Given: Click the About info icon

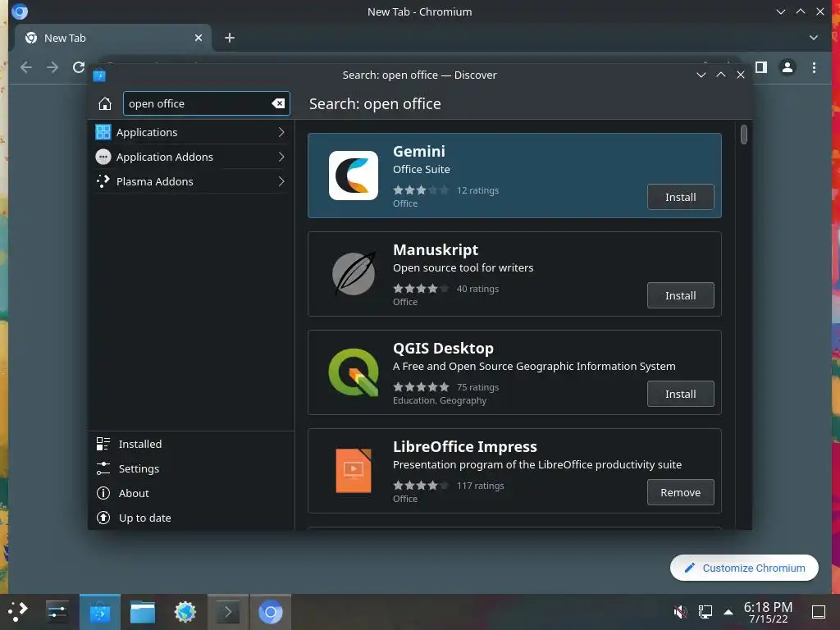Looking at the screenshot, I should (103, 493).
